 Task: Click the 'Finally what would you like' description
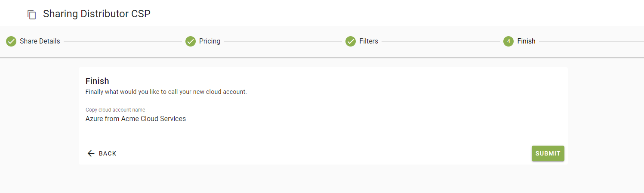pos(166,92)
